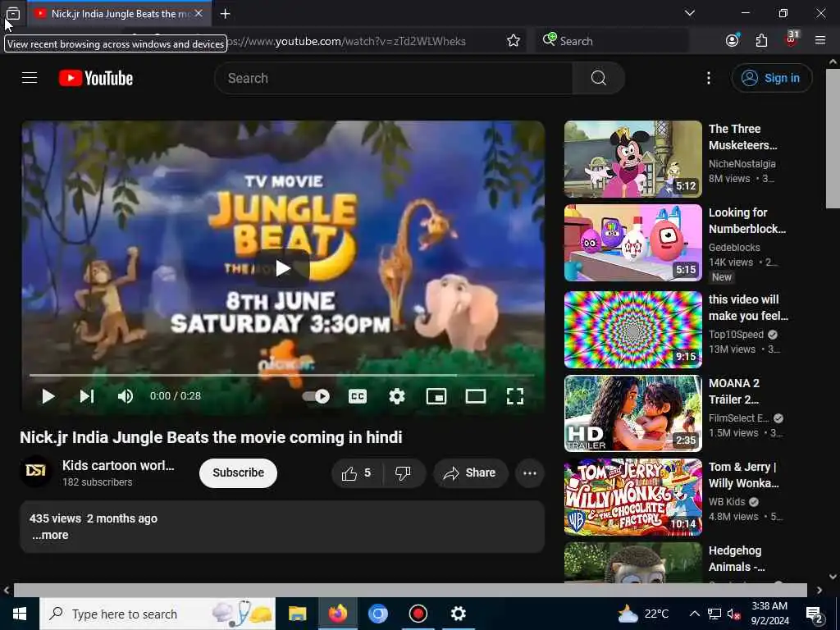Viewport: 840px width, 630px height.
Task: Open Kids cartoon worl... channel name link
Action: [x=118, y=466]
